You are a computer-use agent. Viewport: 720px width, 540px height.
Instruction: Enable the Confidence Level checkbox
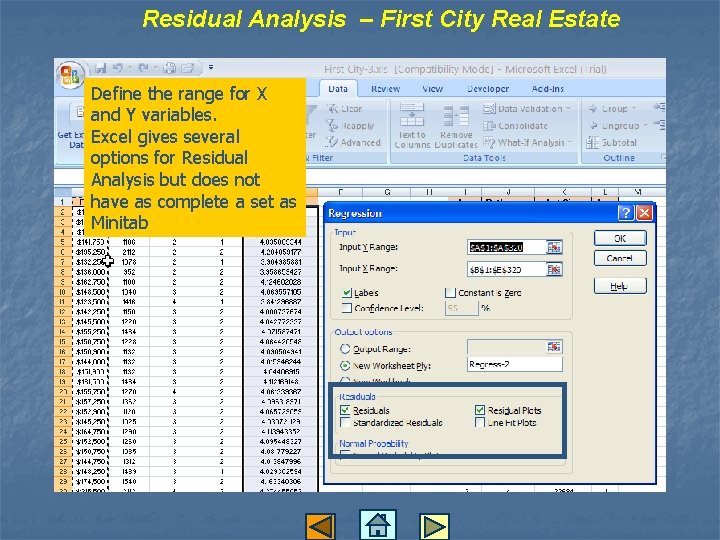click(x=347, y=308)
